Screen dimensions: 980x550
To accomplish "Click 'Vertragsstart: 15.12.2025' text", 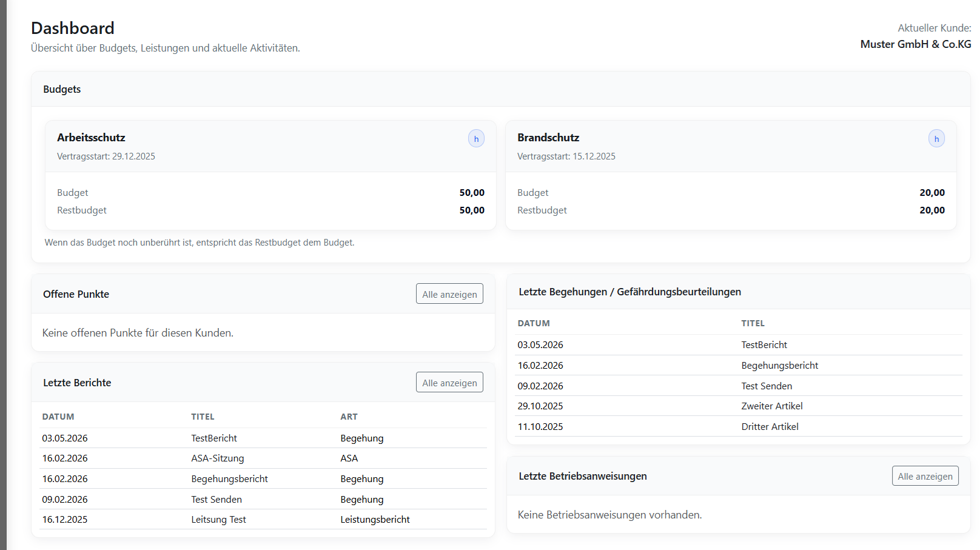I will pyautogui.click(x=566, y=156).
